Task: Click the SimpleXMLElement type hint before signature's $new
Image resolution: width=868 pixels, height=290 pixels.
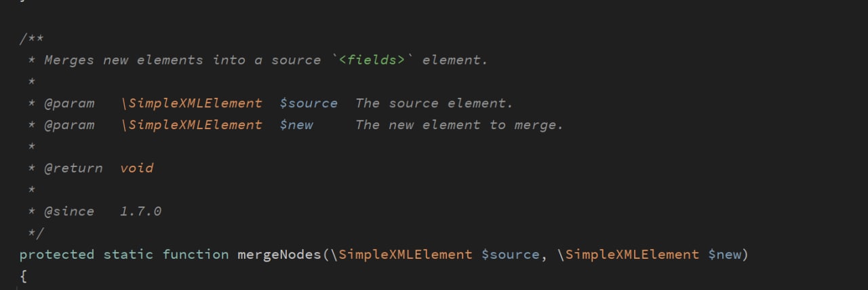Action: (632, 255)
